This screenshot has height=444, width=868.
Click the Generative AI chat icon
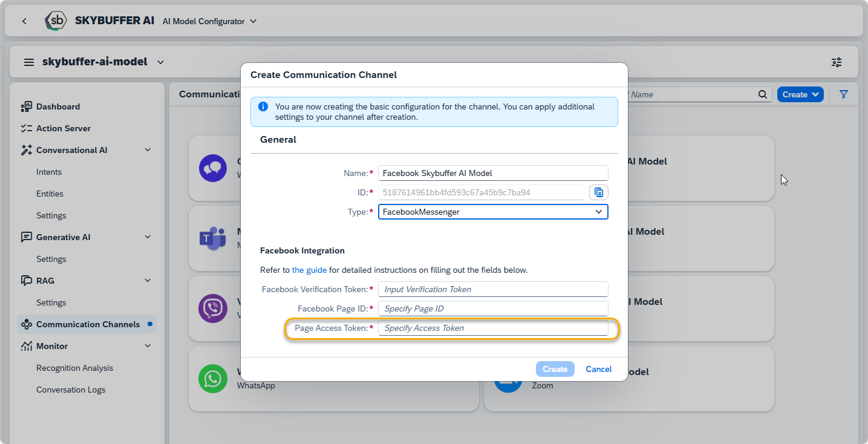tap(26, 237)
